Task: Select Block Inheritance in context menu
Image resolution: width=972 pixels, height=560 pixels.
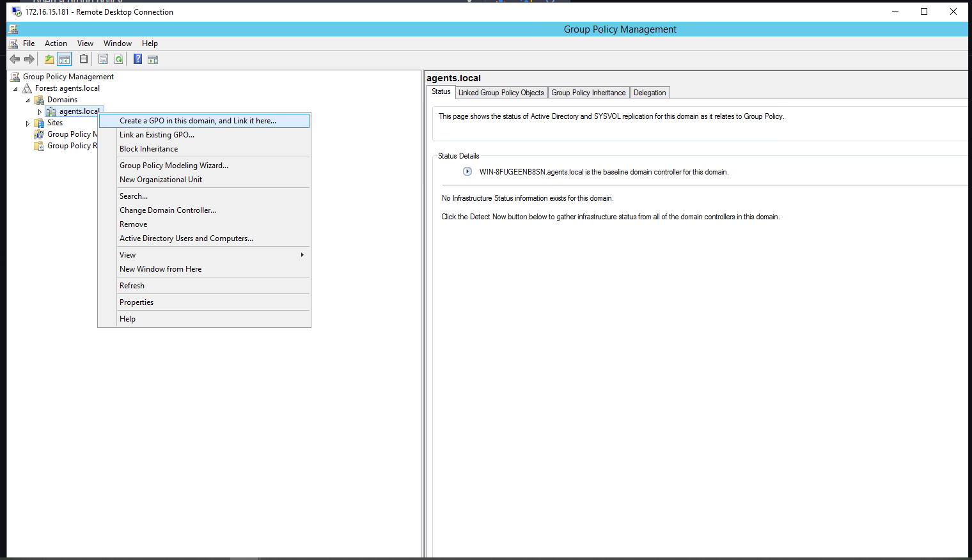Action: (204, 149)
